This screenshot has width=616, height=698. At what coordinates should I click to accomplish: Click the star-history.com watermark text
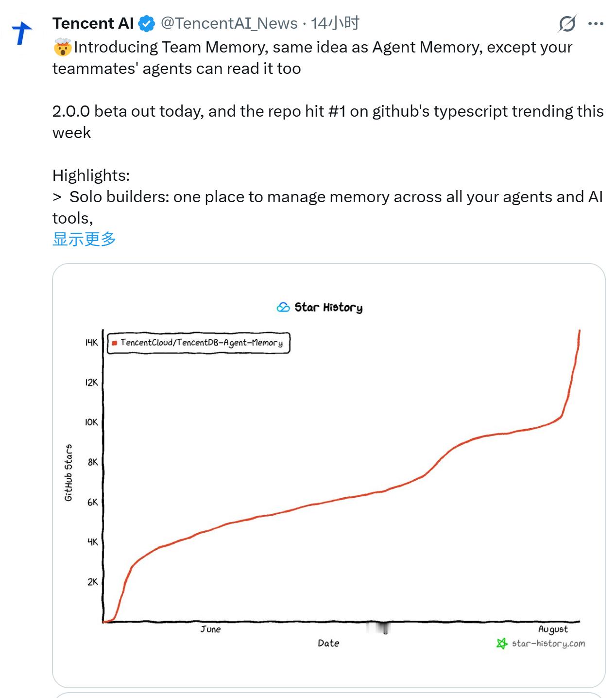click(x=548, y=644)
